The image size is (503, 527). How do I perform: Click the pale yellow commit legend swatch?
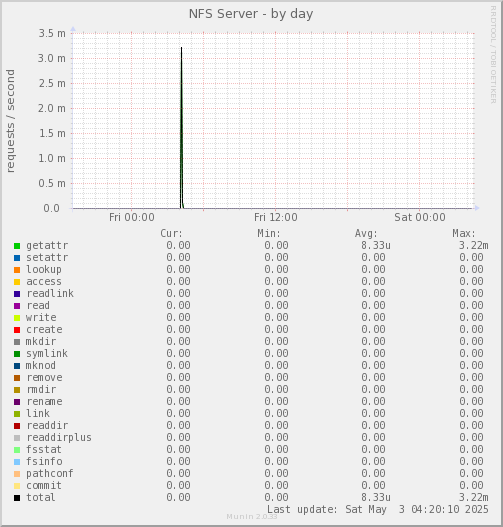(x=17, y=486)
